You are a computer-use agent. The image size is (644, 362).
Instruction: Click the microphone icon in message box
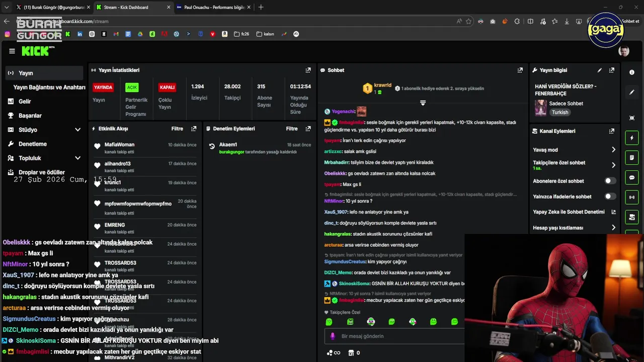[x=332, y=336]
